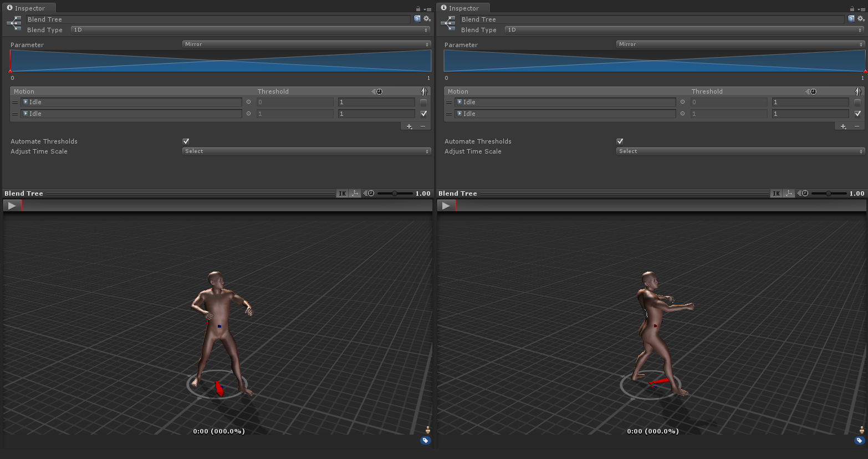Click time scale field of threshold 1 Idle, right Inspector
Image resolution: width=868 pixels, height=459 pixels.
pyautogui.click(x=810, y=114)
